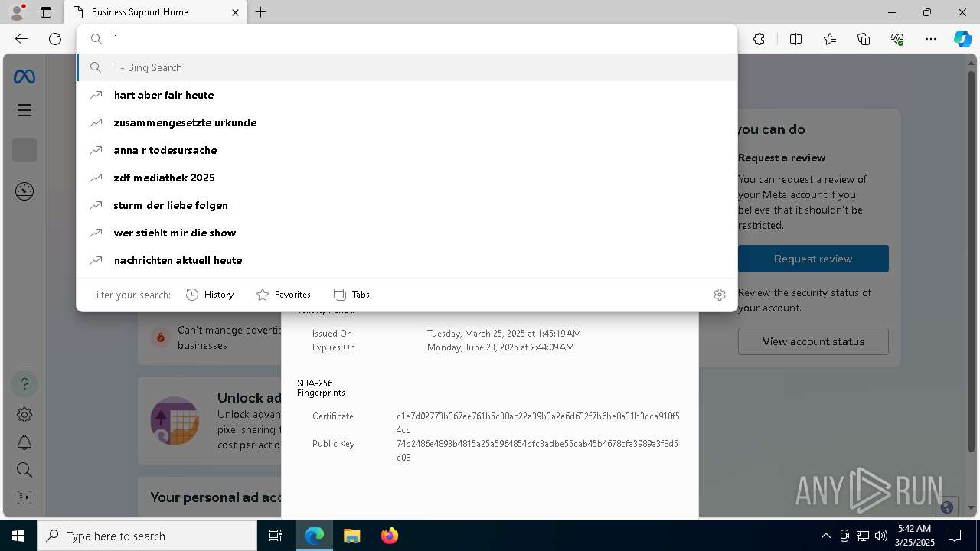Open the volume control in tray
Image resolution: width=980 pixels, height=551 pixels.
(880, 536)
